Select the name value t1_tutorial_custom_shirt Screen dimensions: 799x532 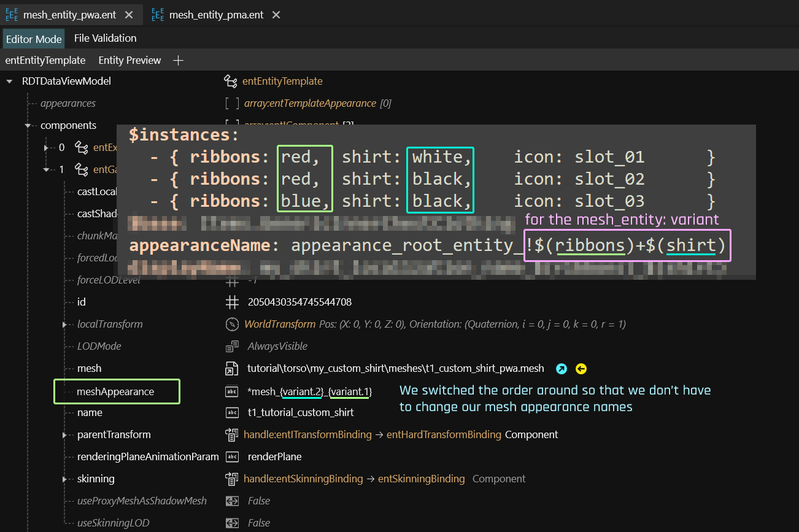point(300,412)
